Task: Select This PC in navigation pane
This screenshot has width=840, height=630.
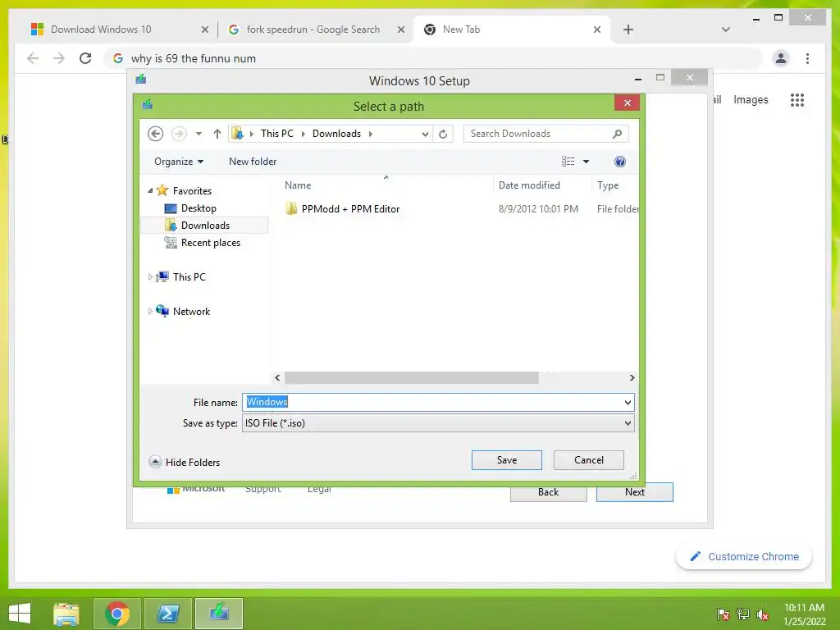Action: coord(189,277)
